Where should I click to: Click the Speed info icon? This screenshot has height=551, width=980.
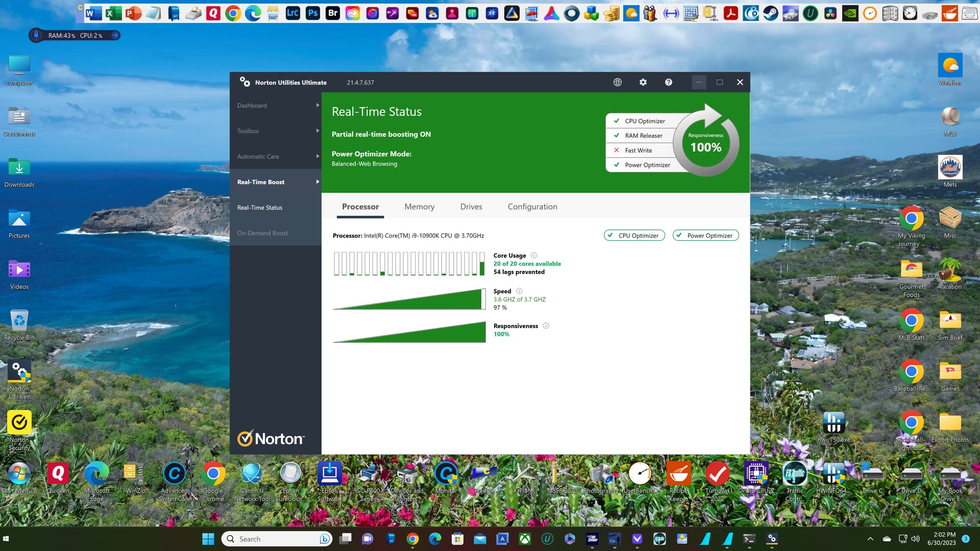(519, 291)
